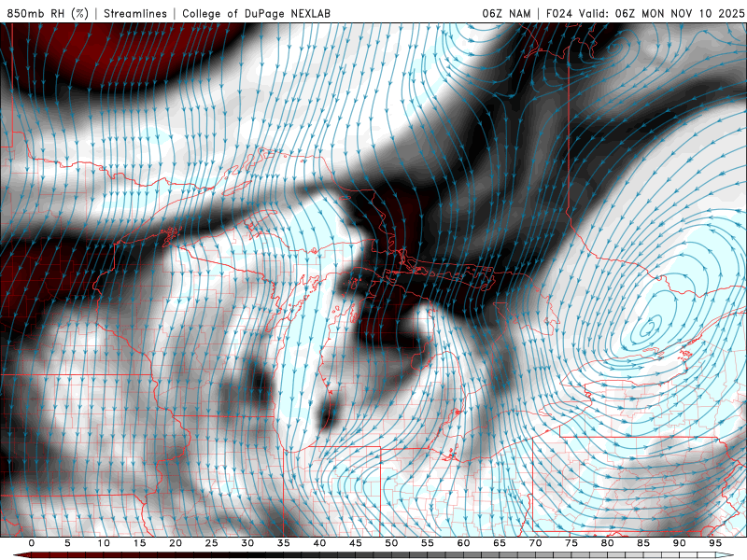Click the '5' colorbar scale label
Image resolution: width=747 pixels, height=560 pixels.
[67, 543]
